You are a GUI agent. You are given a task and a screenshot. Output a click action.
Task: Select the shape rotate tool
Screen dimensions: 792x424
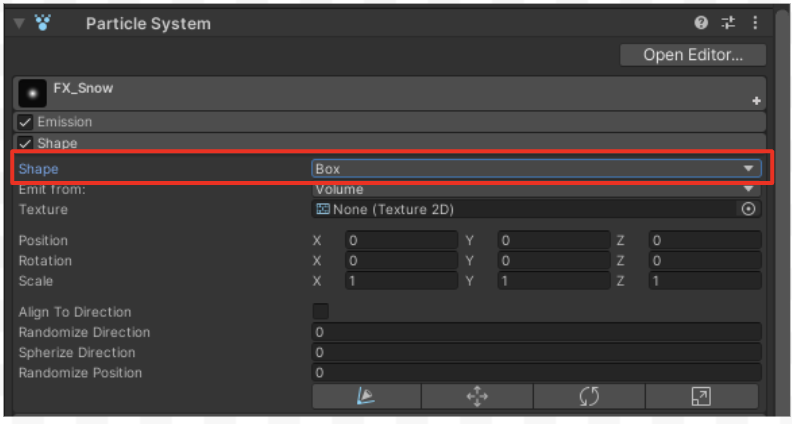589,397
